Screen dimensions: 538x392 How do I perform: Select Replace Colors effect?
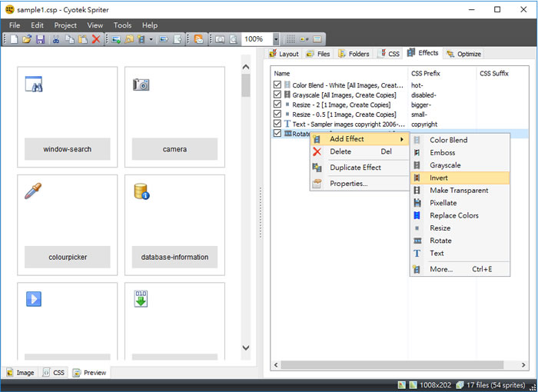pos(460,215)
